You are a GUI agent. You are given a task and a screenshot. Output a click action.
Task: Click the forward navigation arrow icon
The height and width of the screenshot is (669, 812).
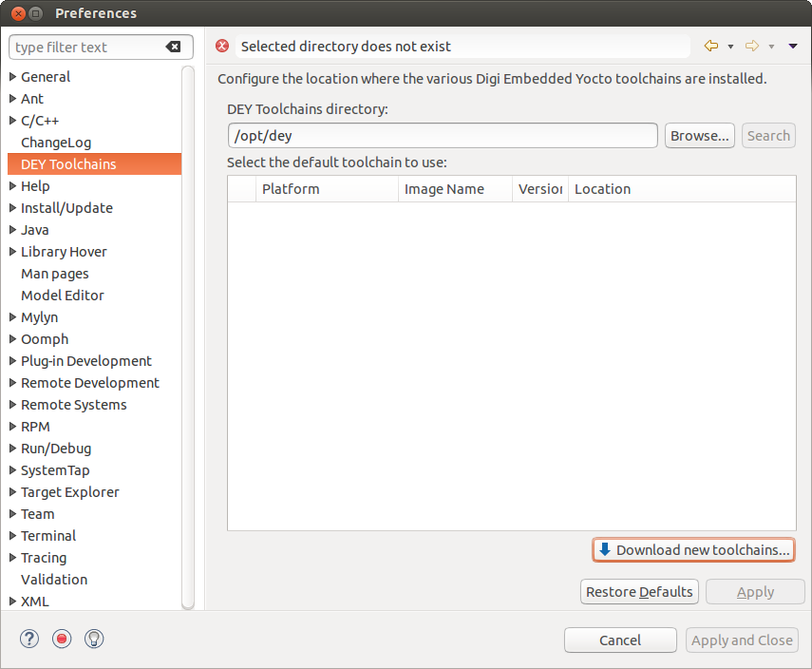point(752,47)
